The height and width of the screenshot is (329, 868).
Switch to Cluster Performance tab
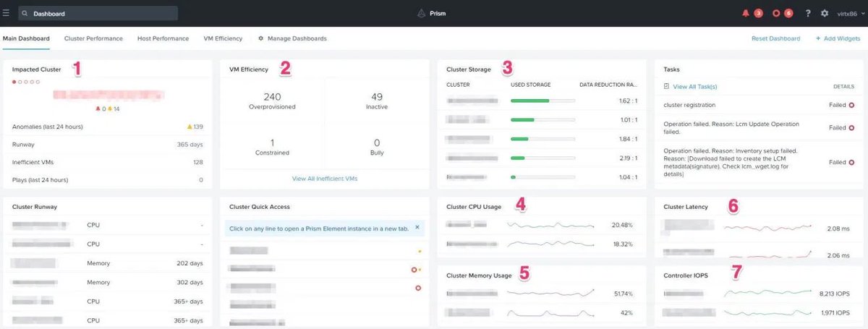[x=93, y=38]
